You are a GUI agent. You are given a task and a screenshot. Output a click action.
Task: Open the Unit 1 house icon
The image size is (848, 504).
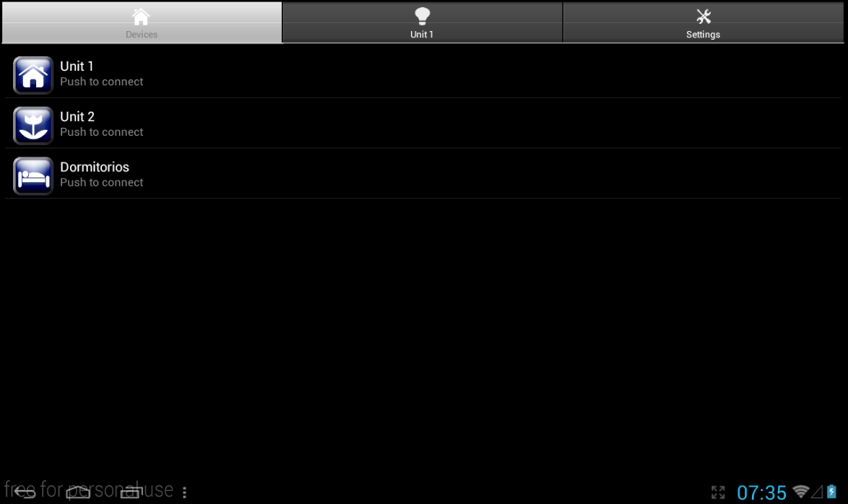[33, 75]
